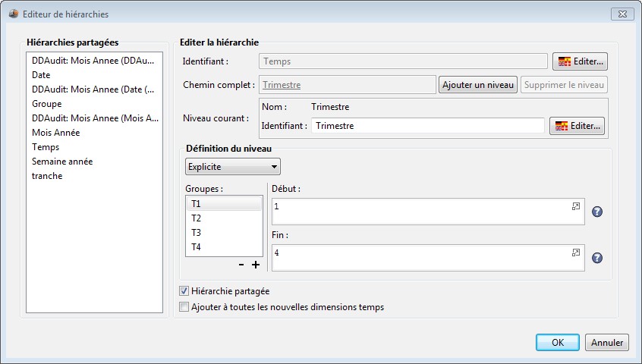The height and width of the screenshot is (364, 642).
Task: Open the Explicite level definition dropdown
Action: 233,167
